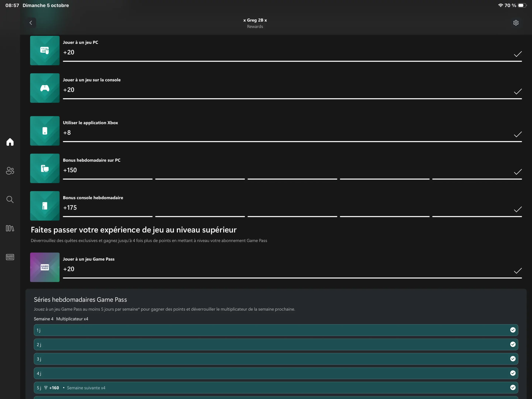Click checkmark on 1 j streak row
The width and height of the screenshot is (532, 399).
coord(513,330)
